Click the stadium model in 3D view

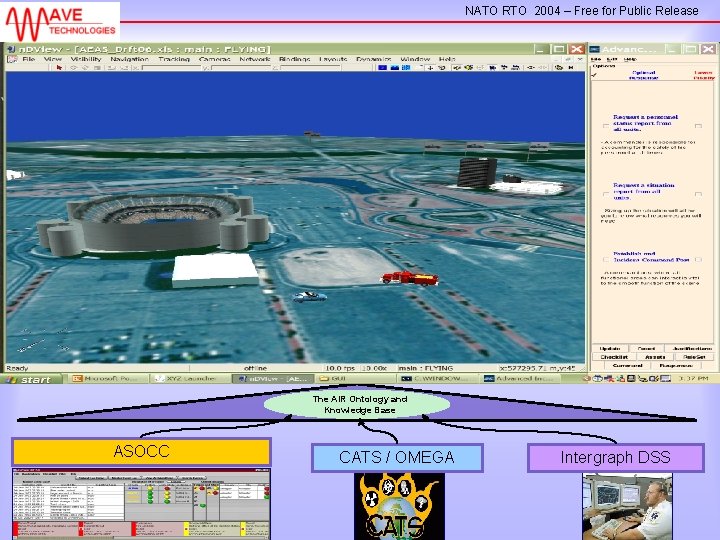tap(154, 224)
